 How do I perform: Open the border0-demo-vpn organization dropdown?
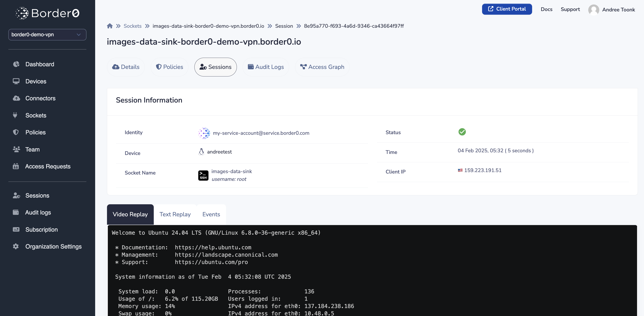pos(47,34)
